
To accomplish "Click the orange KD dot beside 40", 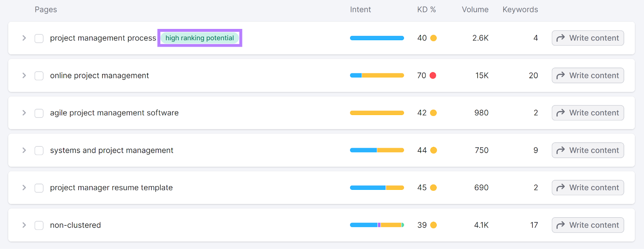I will tap(433, 38).
